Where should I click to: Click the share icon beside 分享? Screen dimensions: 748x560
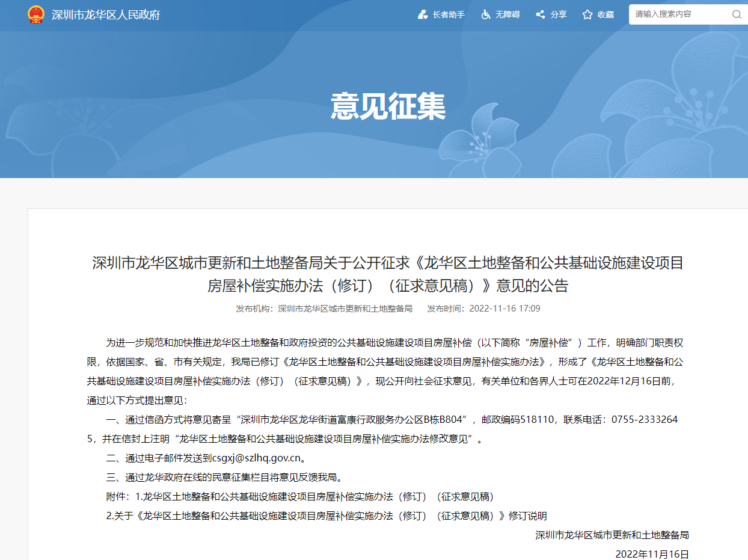pos(541,14)
